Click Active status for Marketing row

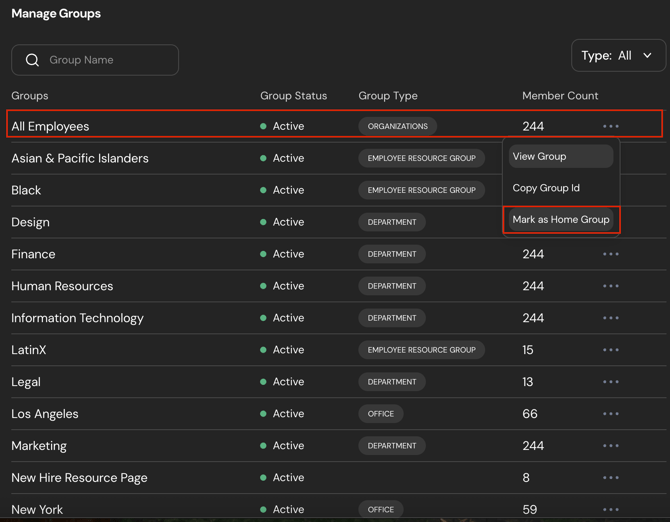click(x=282, y=446)
